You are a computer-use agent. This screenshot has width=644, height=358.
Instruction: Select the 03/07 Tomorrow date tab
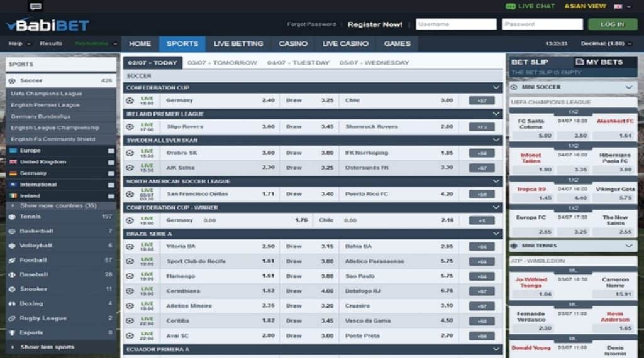[222, 63]
